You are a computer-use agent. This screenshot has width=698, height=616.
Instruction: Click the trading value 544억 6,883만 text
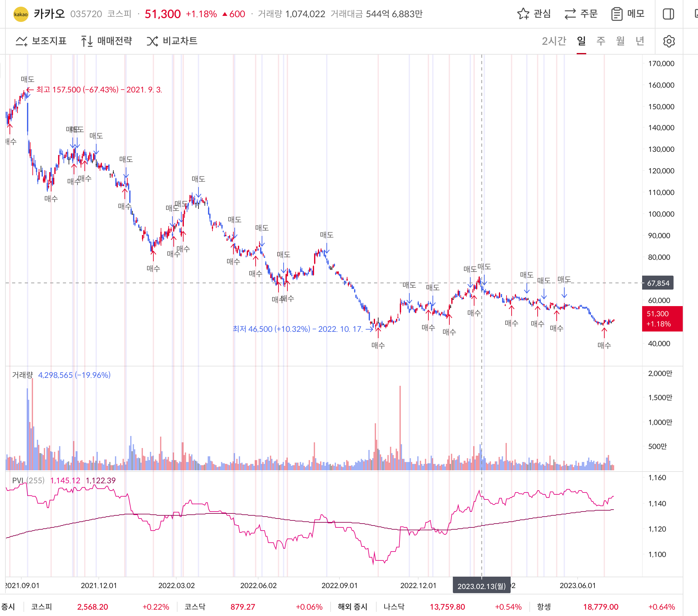(x=394, y=14)
